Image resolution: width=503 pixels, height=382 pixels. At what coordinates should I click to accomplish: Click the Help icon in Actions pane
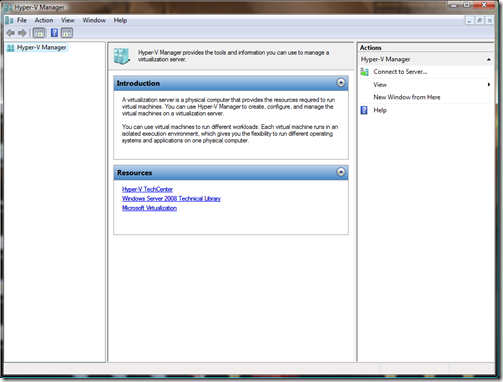tap(364, 110)
